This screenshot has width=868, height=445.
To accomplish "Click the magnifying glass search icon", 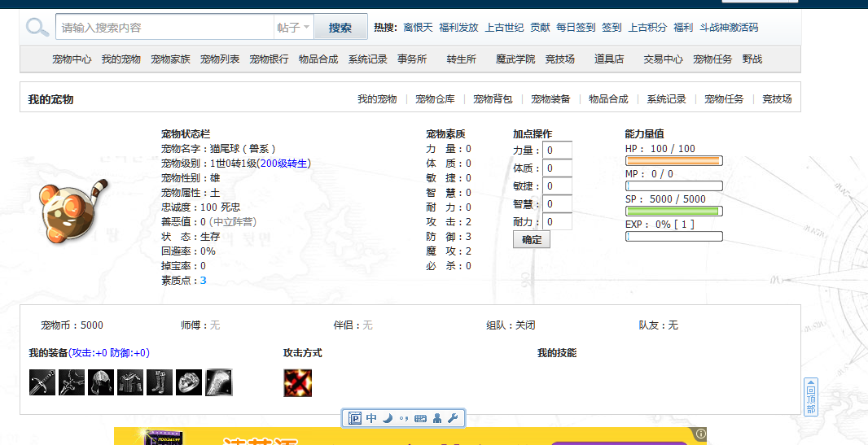I will [x=37, y=27].
